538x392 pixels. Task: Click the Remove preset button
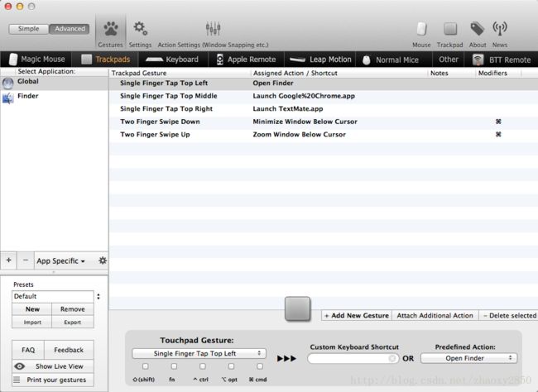pos(72,309)
